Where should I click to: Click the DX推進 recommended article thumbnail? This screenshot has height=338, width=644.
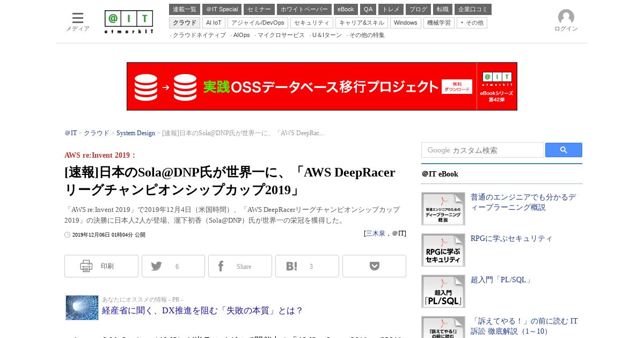click(x=82, y=307)
